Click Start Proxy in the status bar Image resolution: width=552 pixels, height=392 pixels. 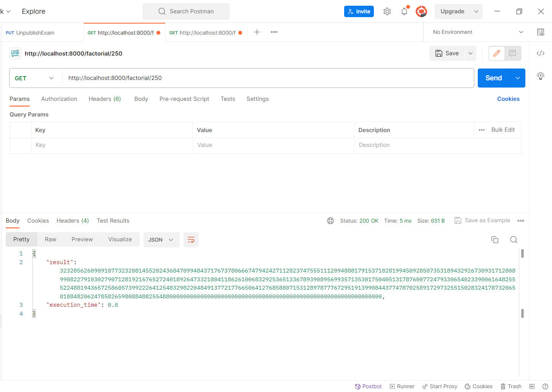coord(440,386)
